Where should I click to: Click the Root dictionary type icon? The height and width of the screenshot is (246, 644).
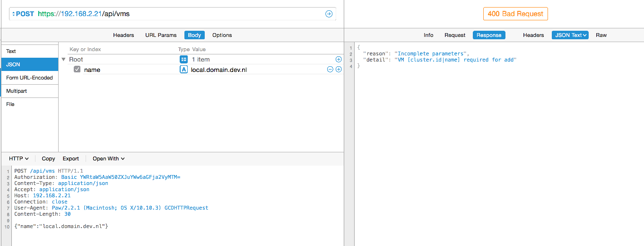click(x=183, y=59)
